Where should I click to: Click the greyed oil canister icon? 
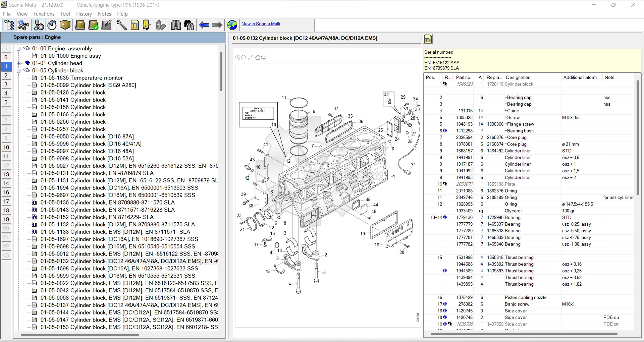pyautogui.click(x=161, y=25)
